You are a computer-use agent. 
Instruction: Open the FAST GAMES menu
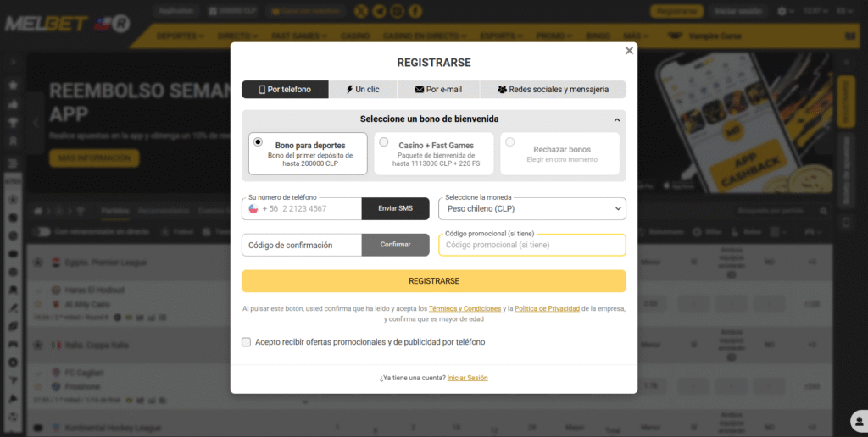coord(299,36)
